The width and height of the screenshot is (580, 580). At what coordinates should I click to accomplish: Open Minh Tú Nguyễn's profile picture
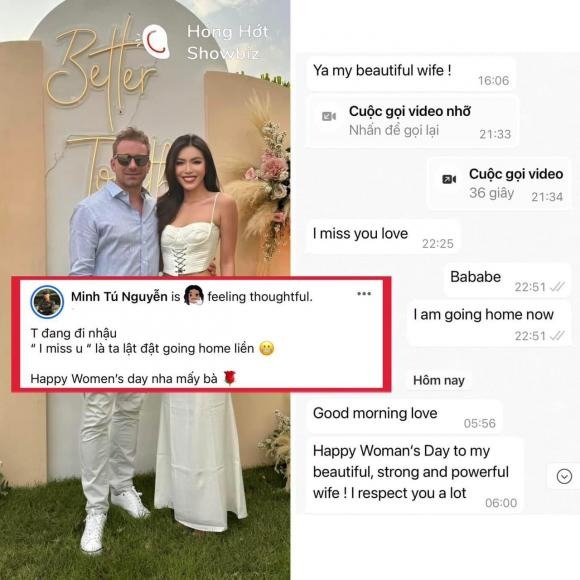(x=47, y=302)
